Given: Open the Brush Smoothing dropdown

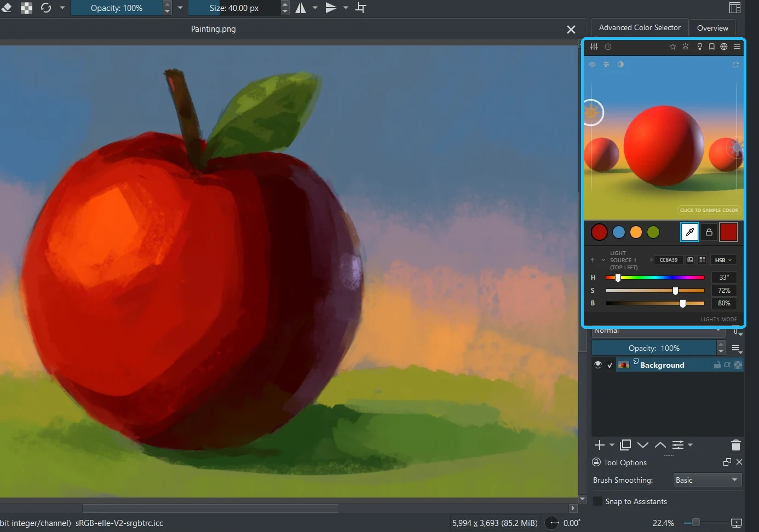Looking at the screenshot, I should pyautogui.click(x=707, y=480).
